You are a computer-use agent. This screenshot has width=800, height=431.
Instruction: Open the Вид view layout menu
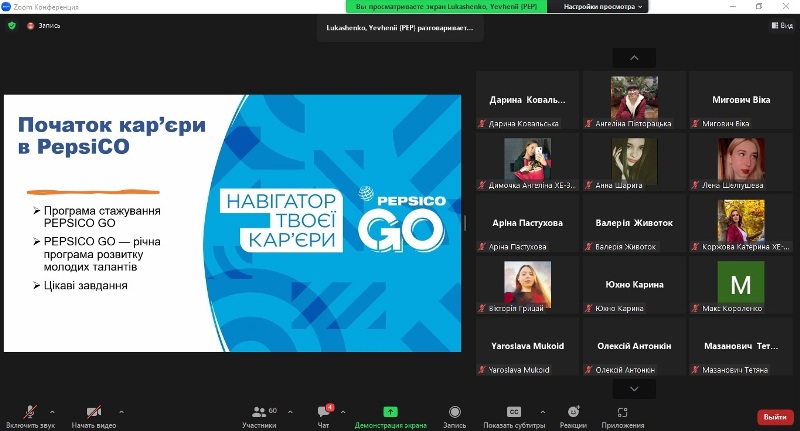click(782, 25)
